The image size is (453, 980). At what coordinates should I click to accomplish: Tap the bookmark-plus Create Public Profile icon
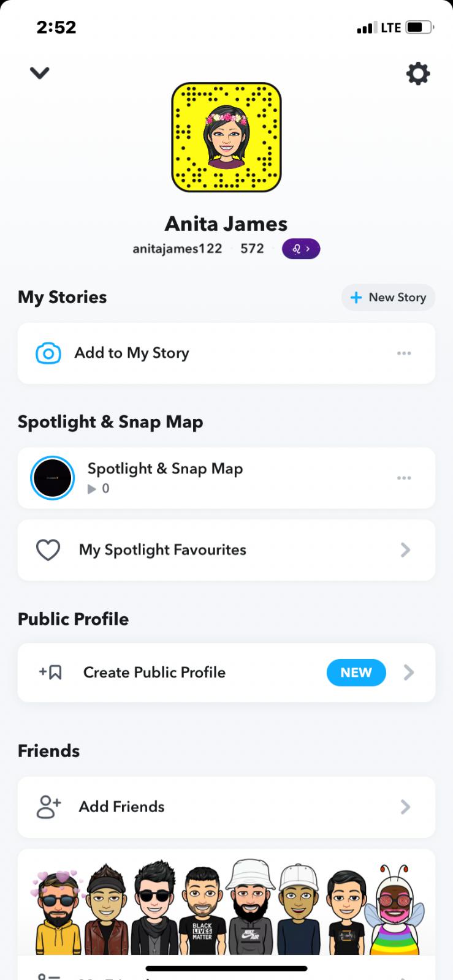click(50, 673)
